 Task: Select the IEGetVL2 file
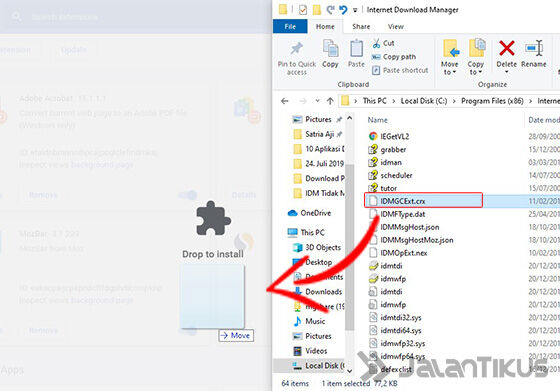[x=389, y=136]
